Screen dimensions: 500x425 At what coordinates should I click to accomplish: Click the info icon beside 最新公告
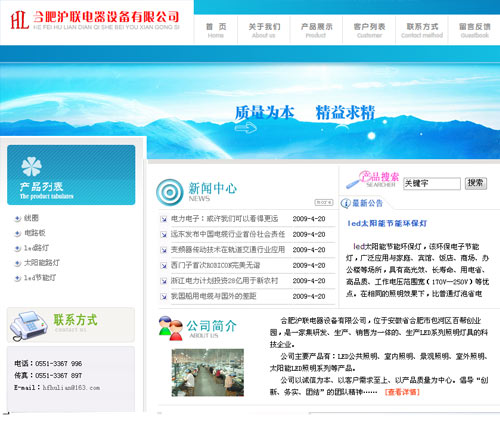(x=345, y=203)
